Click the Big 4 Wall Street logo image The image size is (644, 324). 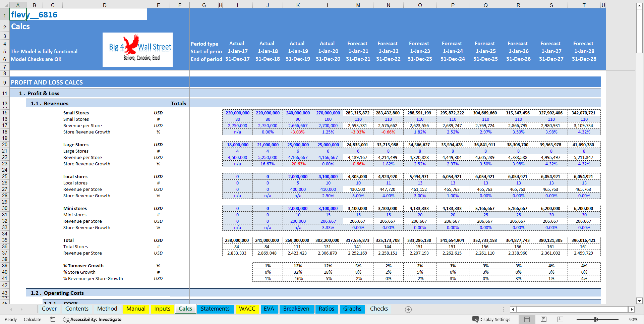[x=137, y=49]
